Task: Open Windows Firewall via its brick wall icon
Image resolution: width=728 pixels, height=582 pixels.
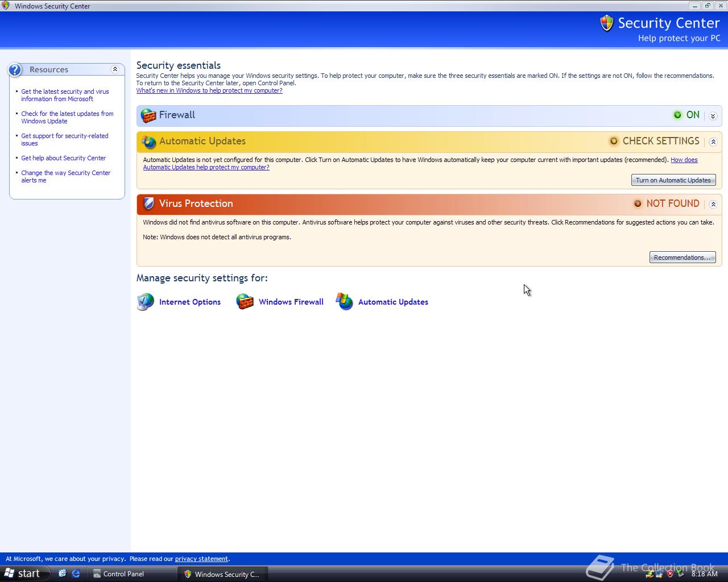Action: [x=245, y=302]
